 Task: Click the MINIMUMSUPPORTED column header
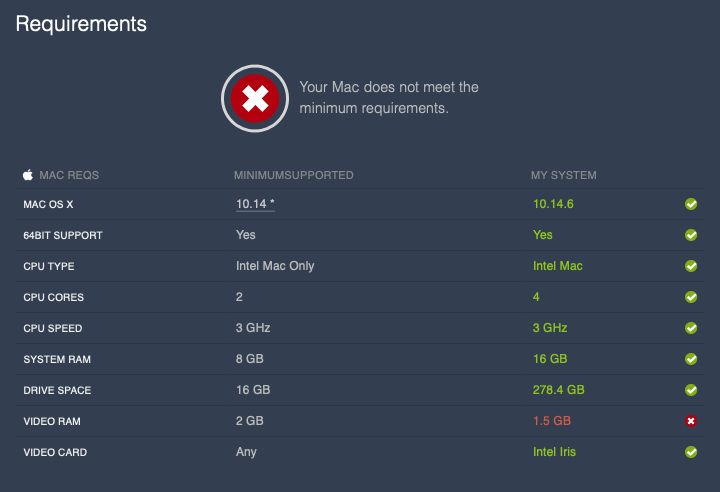click(293, 175)
